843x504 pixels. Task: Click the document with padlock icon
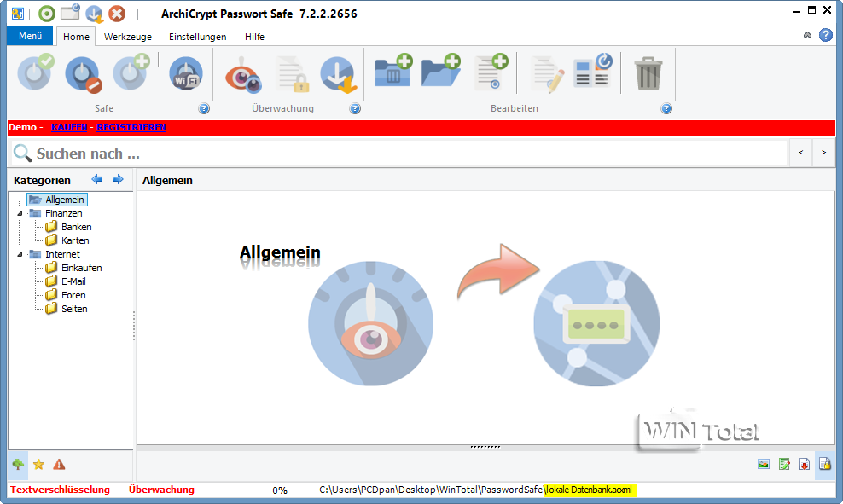[x=293, y=74]
